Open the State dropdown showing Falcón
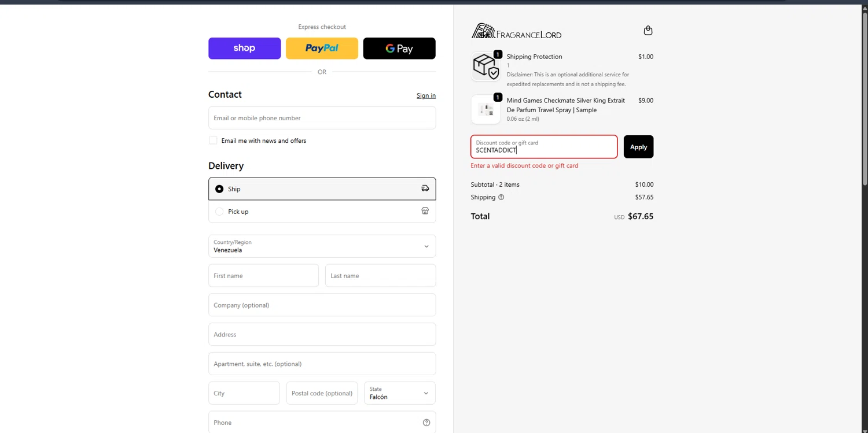This screenshot has height=433, width=868. (399, 393)
